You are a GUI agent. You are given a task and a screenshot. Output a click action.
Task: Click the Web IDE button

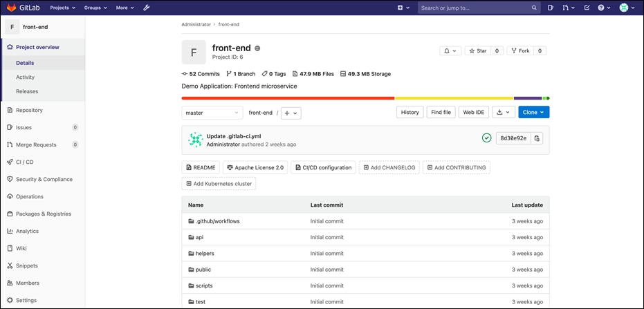coord(474,112)
